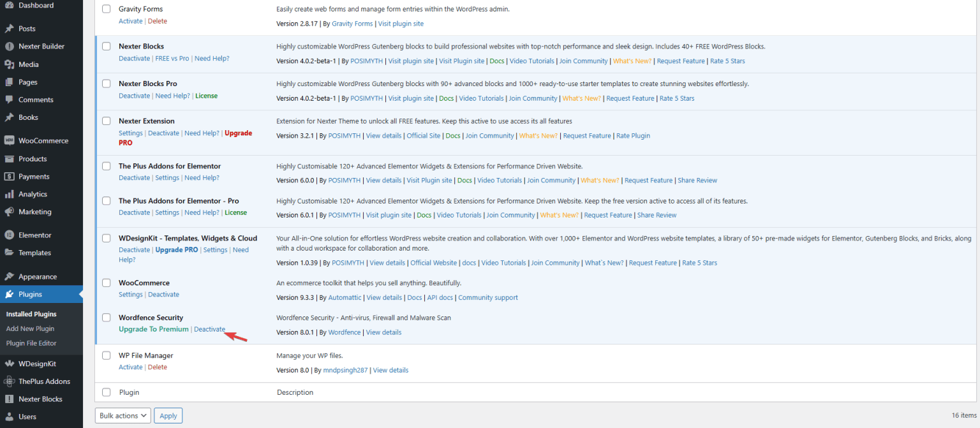Click the Analytics bar chart icon
This screenshot has height=428, width=980.
(x=10, y=195)
